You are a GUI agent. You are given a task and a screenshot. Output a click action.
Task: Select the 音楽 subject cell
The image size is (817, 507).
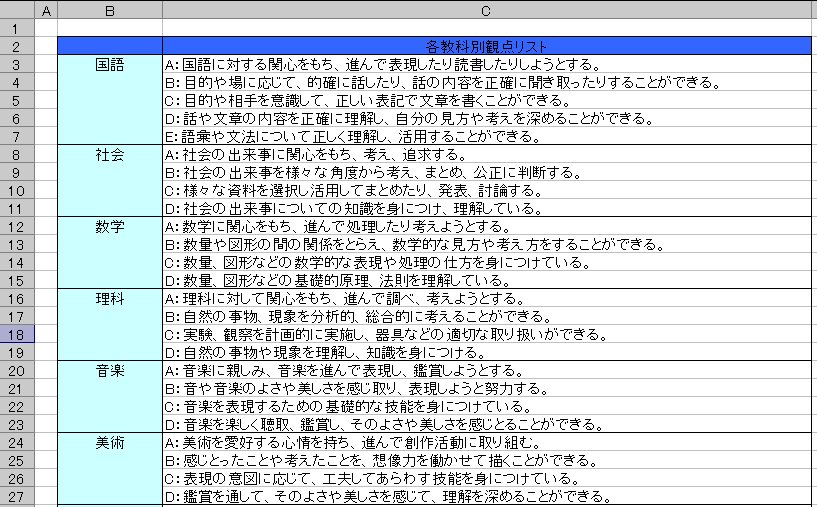[109, 370]
